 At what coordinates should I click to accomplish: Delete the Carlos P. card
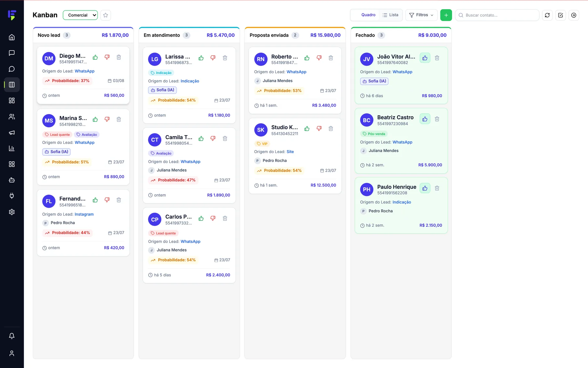click(x=225, y=218)
